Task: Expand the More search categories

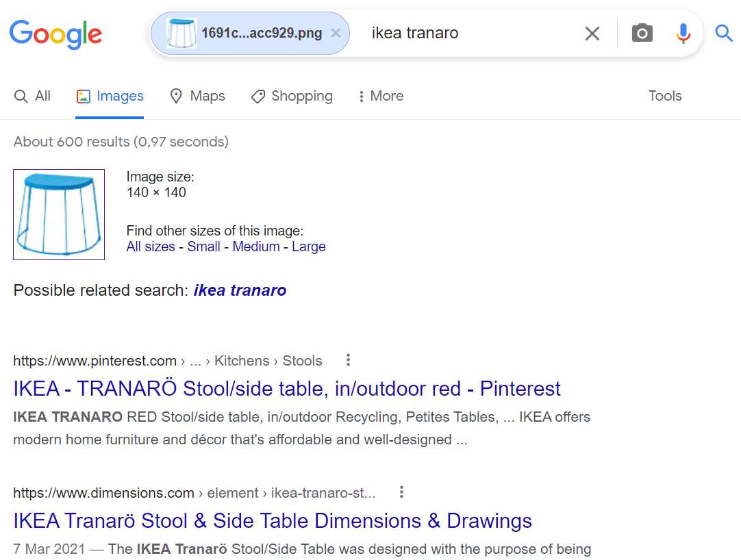Action: 381,96
